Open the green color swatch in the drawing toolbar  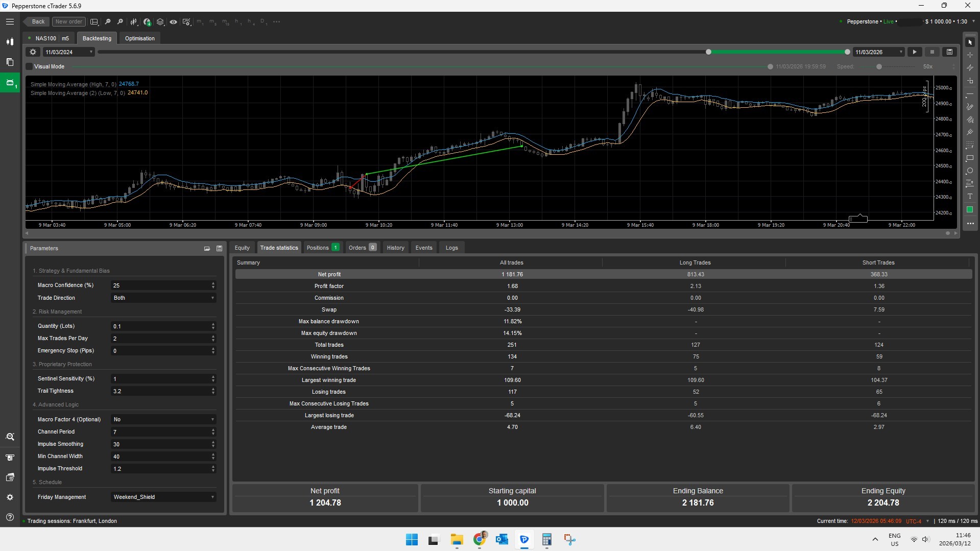(x=970, y=209)
